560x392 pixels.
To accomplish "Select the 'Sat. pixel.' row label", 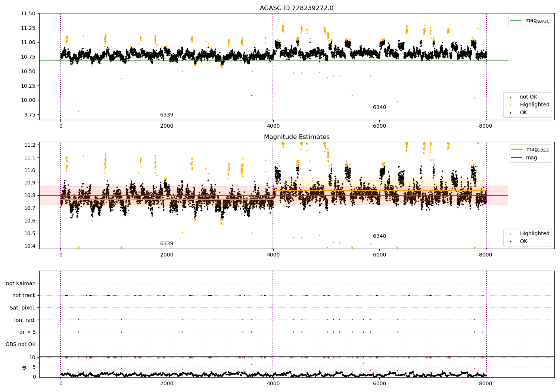I will [x=22, y=308].
